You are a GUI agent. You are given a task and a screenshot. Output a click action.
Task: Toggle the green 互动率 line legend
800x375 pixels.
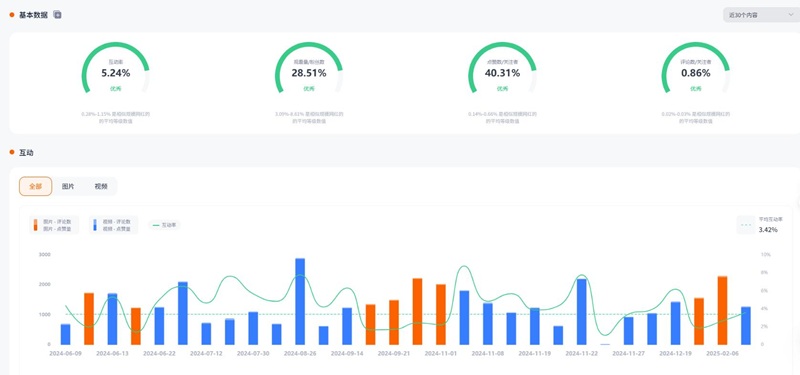(x=164, y=224)
